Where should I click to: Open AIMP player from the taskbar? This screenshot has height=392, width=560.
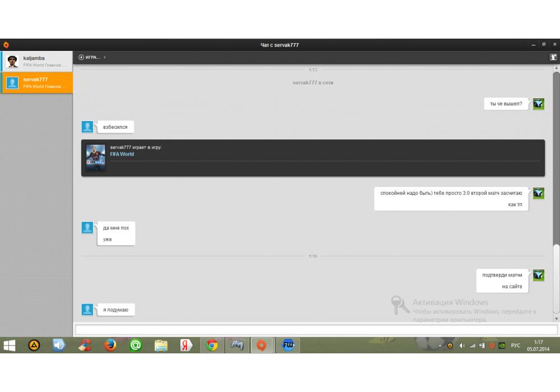tap(34, 345)
